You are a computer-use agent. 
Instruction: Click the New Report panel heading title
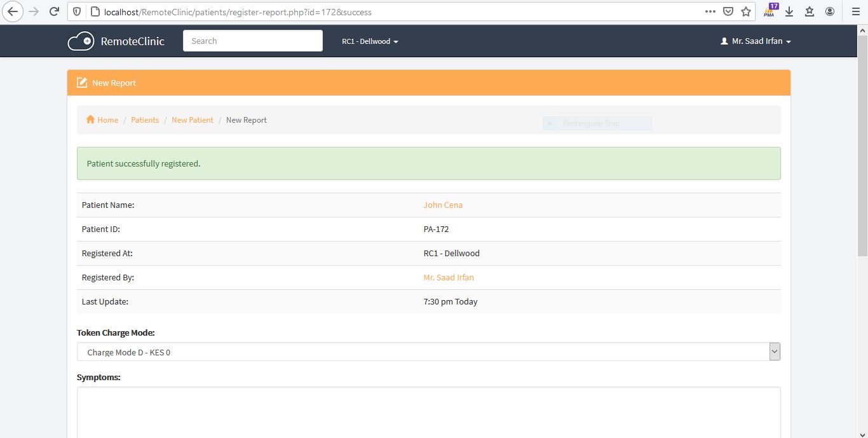click(x=114, y=83)
